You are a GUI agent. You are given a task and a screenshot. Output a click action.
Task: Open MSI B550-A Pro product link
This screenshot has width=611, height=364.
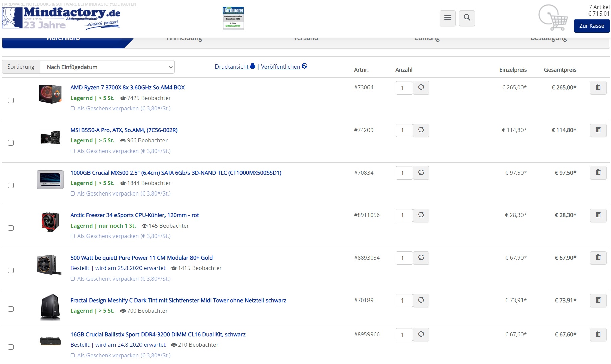(x=124, y=130)
